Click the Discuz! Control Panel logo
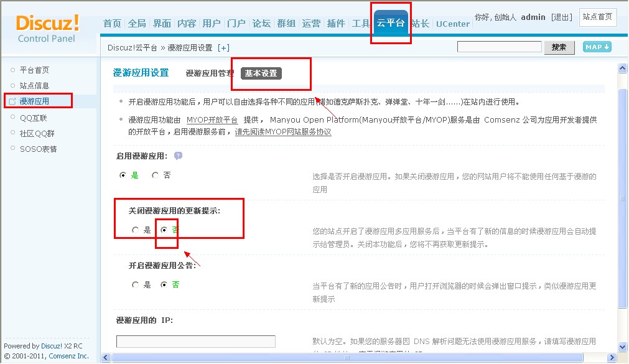629x364 pixels. click(x=47, y=29)
